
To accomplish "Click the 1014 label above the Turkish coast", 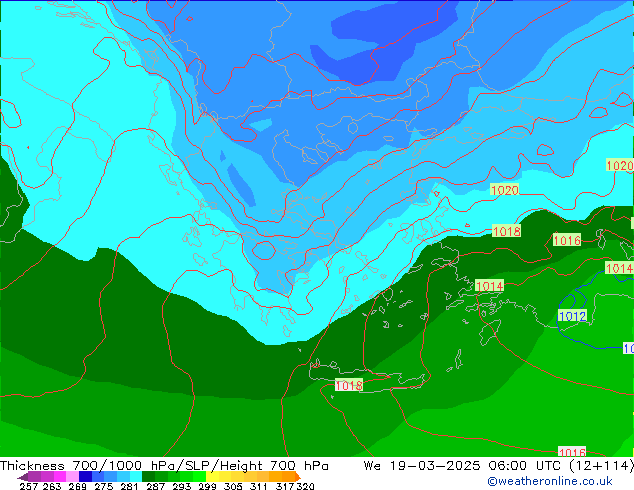I will click(x=489, y=286).
